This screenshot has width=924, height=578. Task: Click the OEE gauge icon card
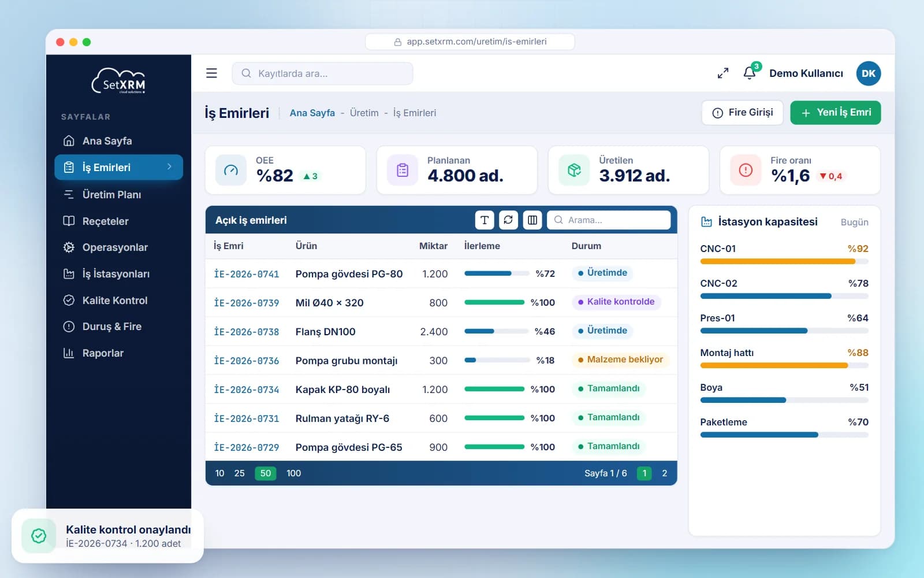[x=231, y=170]
